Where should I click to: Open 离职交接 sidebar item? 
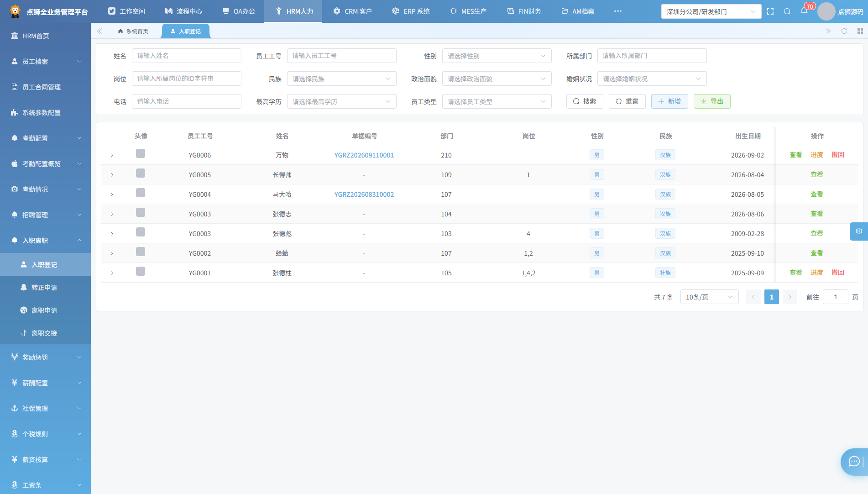click(x=46, y=333)
